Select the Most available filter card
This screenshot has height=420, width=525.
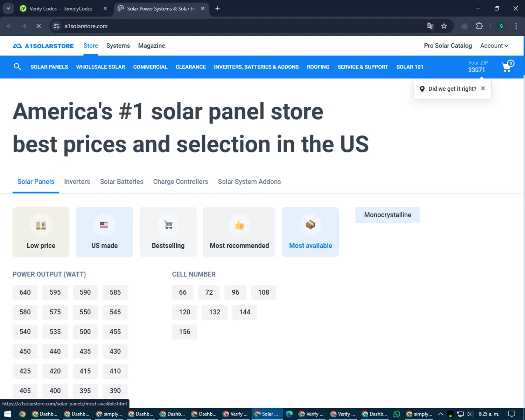pyautogui.click(x=310, y=232)
